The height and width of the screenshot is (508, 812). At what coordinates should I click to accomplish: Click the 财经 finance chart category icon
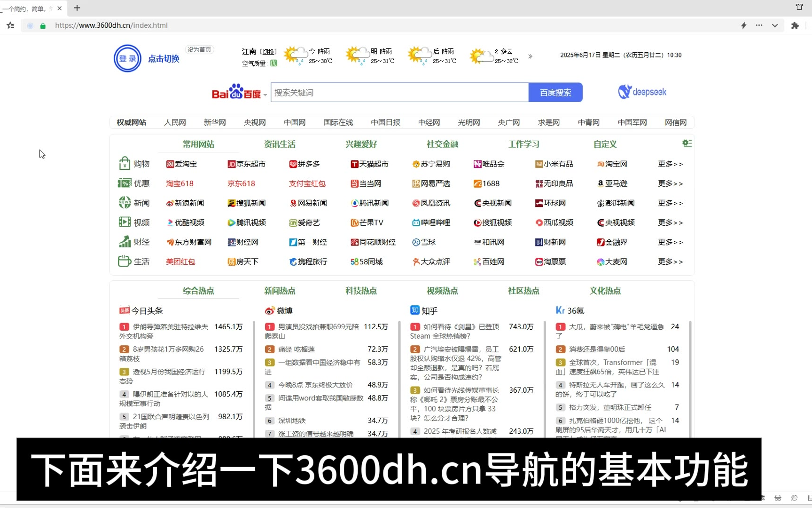pos(125,241)
